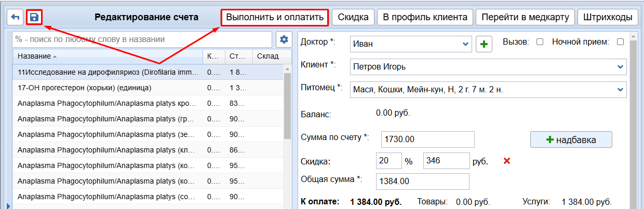The width and height of the screenshot is (644, 209).
Task: Click the back arrow icon
Action: (15, 17)
